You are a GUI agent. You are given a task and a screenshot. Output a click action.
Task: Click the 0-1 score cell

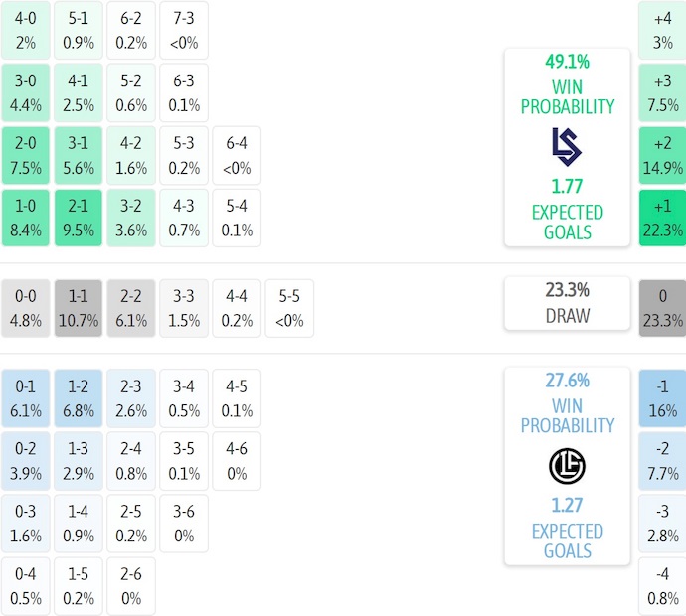(x=27, y=396)
